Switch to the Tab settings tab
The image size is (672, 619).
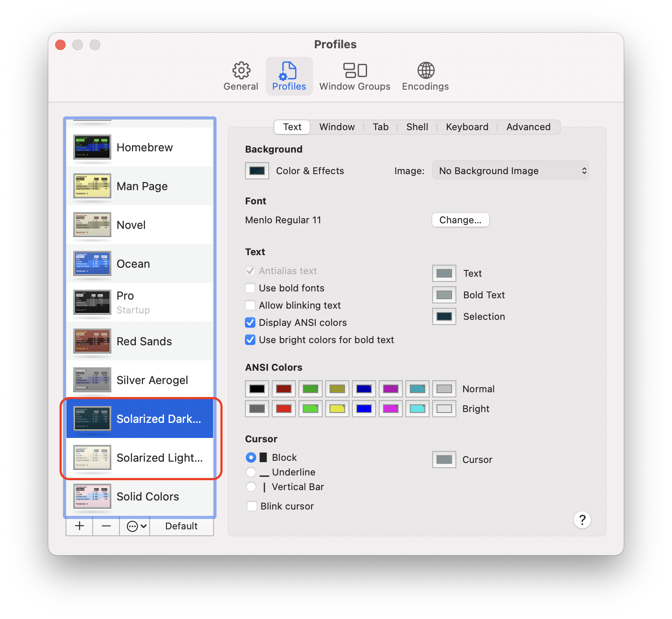coord(380,127)
